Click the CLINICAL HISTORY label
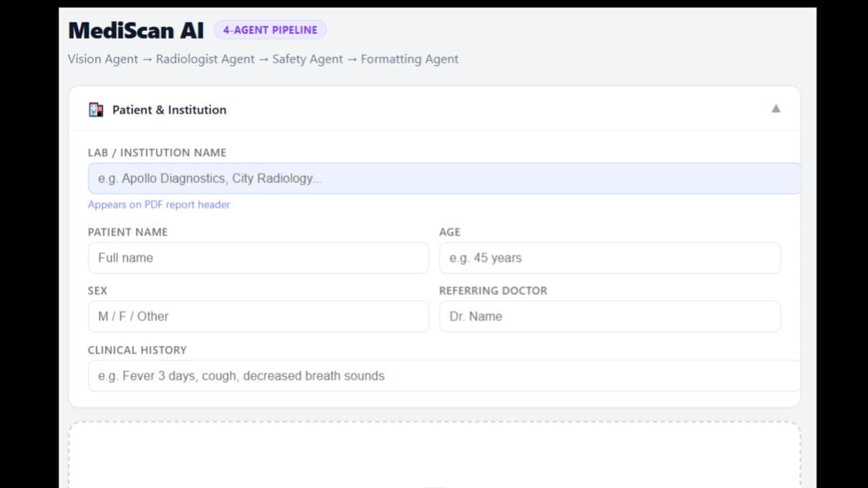The height and width of the screenshot is (488, 868). point(137,351)
